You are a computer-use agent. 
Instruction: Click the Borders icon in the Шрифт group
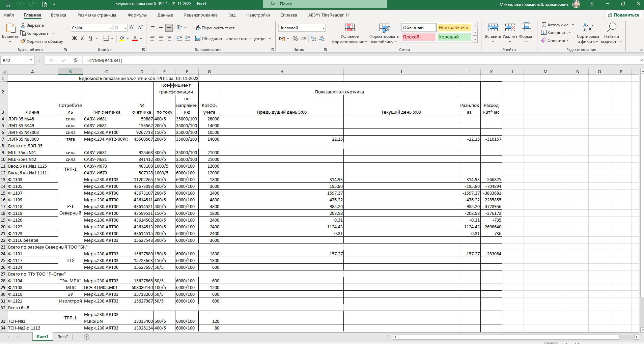click(x=106, y=38)
